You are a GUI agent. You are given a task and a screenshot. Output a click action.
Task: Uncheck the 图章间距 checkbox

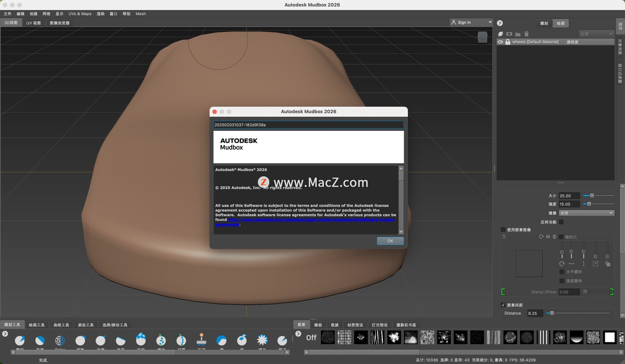pyautogui.click(x=503, y=305)
